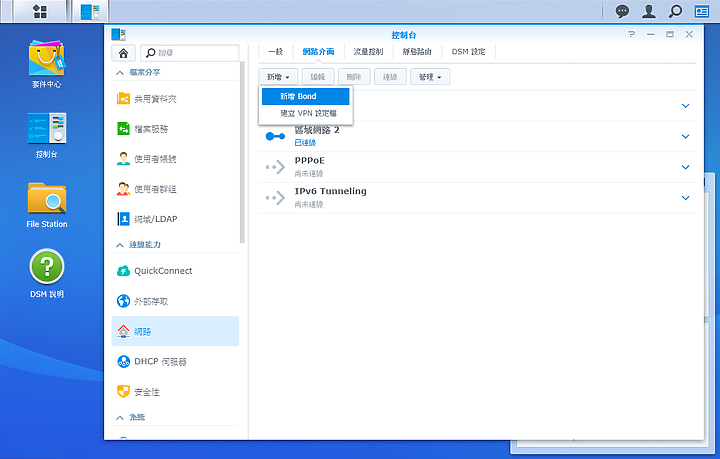Click the Control Panel taskbar icon

[90, 11]
